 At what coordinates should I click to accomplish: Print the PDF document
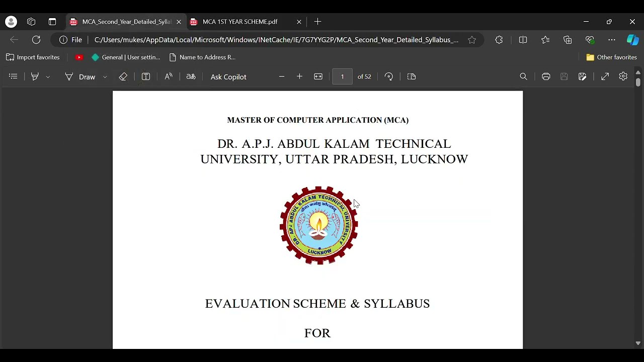546,76
